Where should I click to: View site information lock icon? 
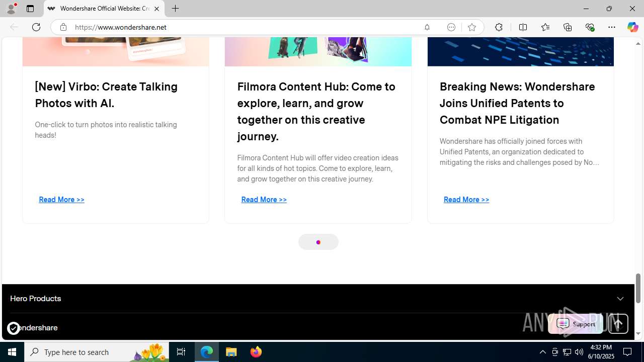(63, 27)
